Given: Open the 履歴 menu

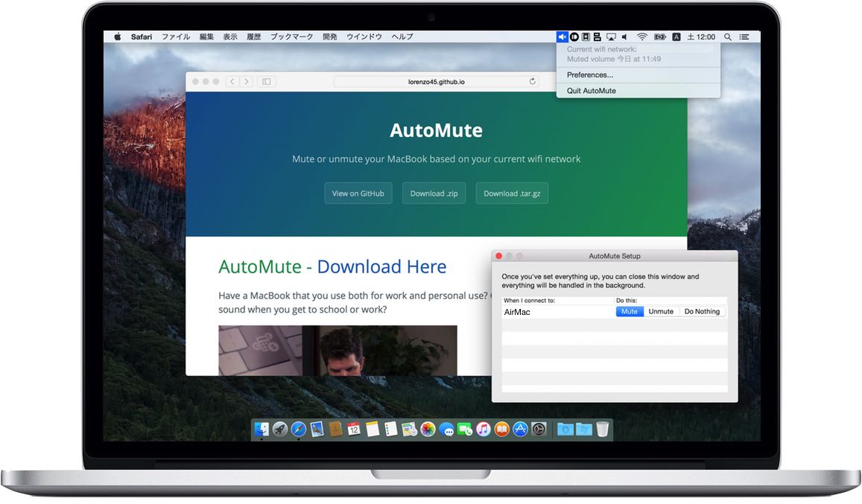Looking at the screenshot, I should (x=253, y=36).
